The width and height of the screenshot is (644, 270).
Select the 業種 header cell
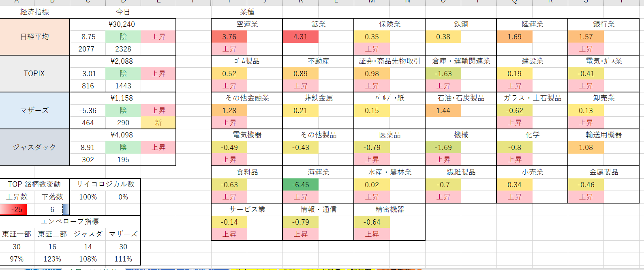[x=247, y=12]
